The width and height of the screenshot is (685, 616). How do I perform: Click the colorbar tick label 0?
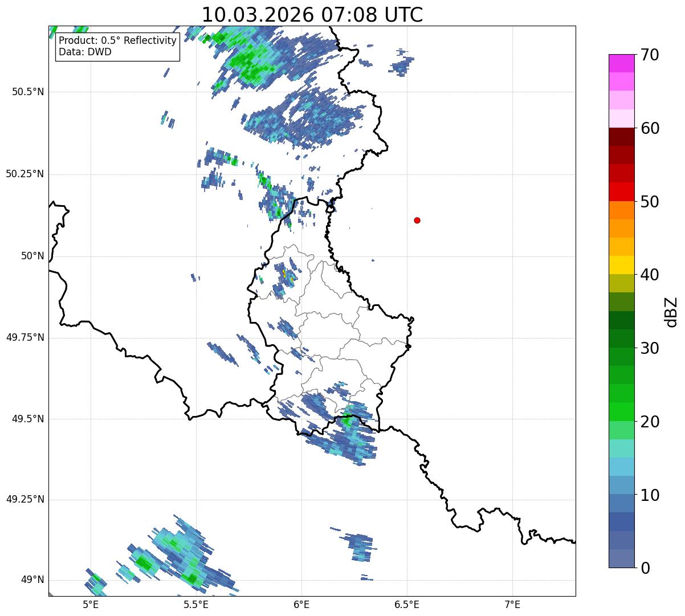[645, 568]
